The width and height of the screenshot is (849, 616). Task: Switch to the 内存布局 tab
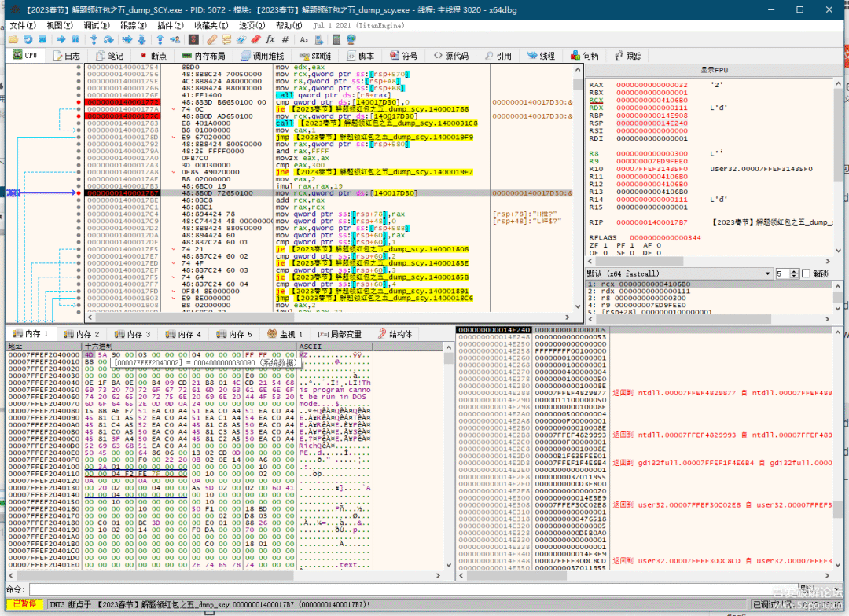coord(204,56)
